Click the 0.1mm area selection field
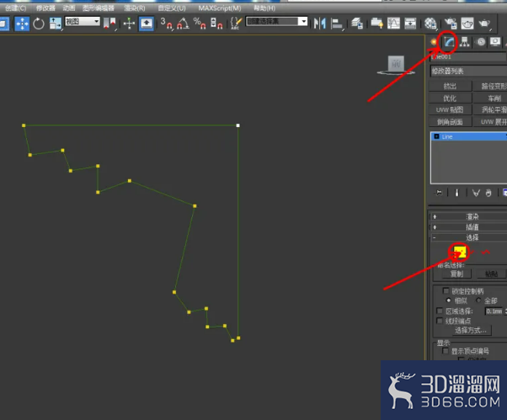 pos(494,311)
